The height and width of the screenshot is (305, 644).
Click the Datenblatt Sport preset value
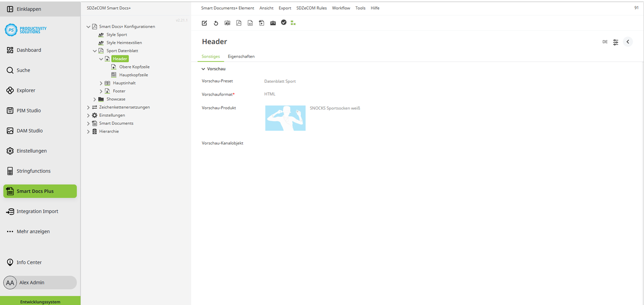pos(280,81)
